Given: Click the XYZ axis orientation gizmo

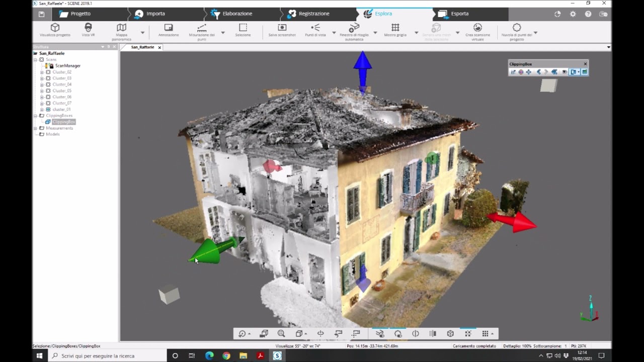Looking at the screenshot, I should click(590, 310).
